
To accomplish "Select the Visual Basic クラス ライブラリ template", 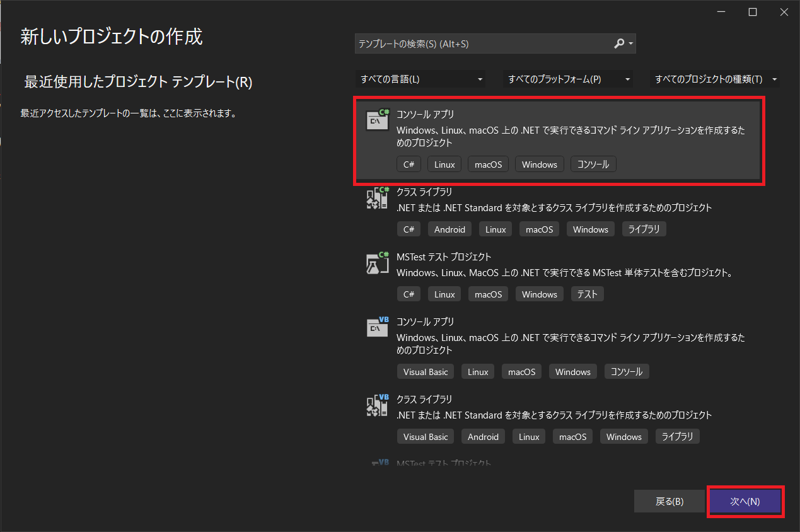I will pos(559,419).
